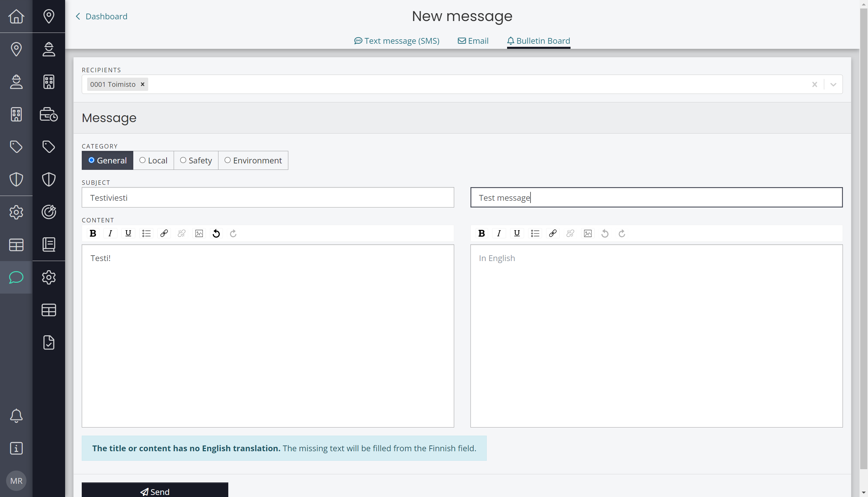Insert link in the English content toolbar

[x=553, y=233]
